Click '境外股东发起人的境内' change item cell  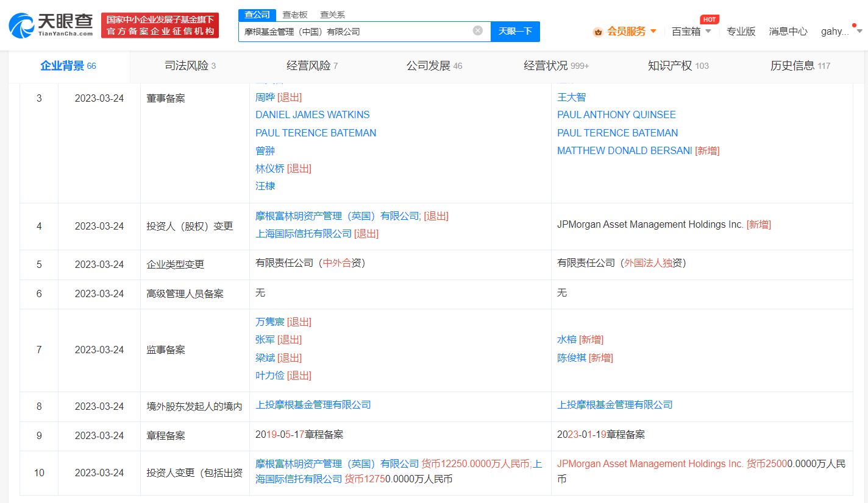point(194,406)
